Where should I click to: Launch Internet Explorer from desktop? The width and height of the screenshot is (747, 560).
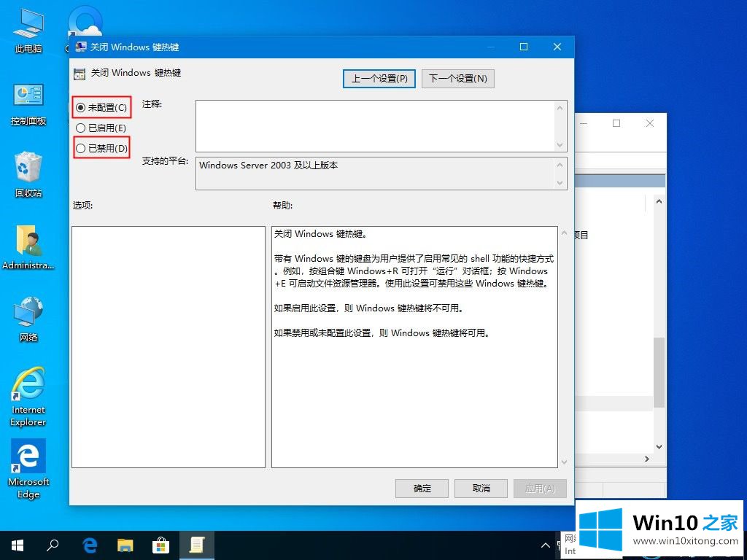pos(28,396)
